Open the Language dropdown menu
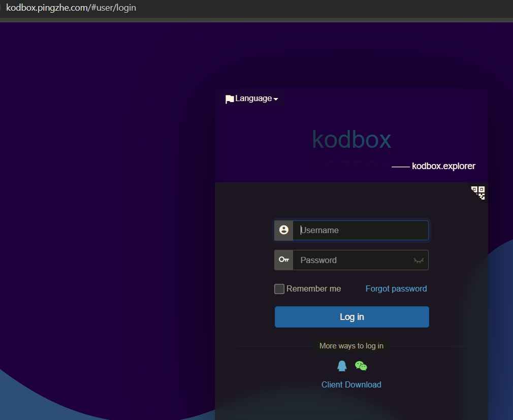The width and height of the screenshot is (513, 420). 251,99
